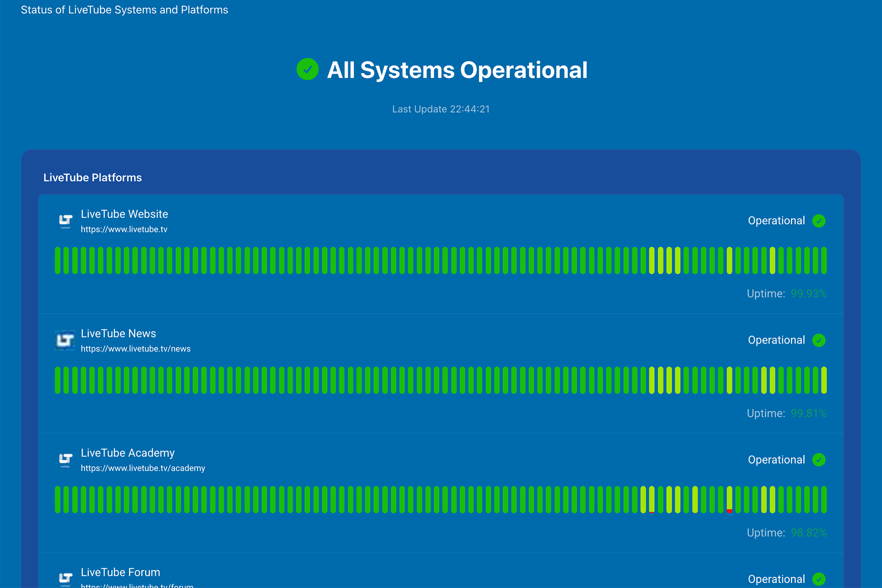Click the LiveTube Forum logo icon

click(66, 578)
